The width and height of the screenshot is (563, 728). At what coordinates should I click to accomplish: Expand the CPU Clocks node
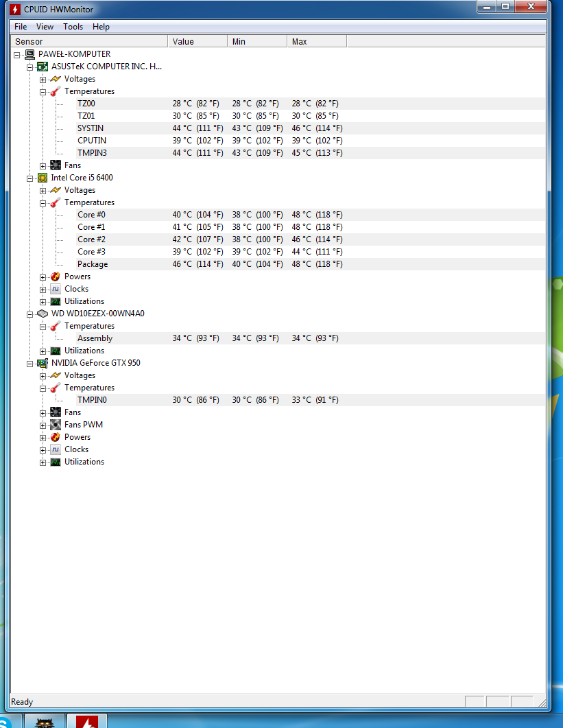click(x=43, y=290)
